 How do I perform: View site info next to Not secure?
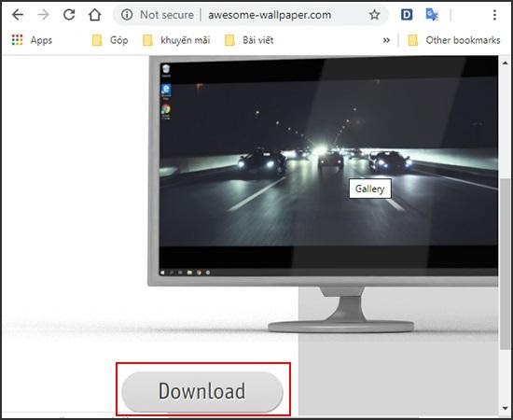pyautogui.click(x=127, y=15)
